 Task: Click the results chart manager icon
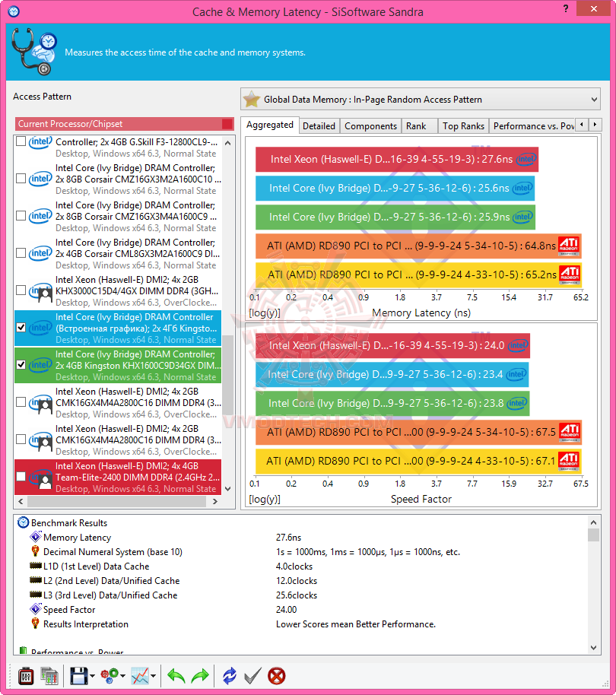coord(49,677)
